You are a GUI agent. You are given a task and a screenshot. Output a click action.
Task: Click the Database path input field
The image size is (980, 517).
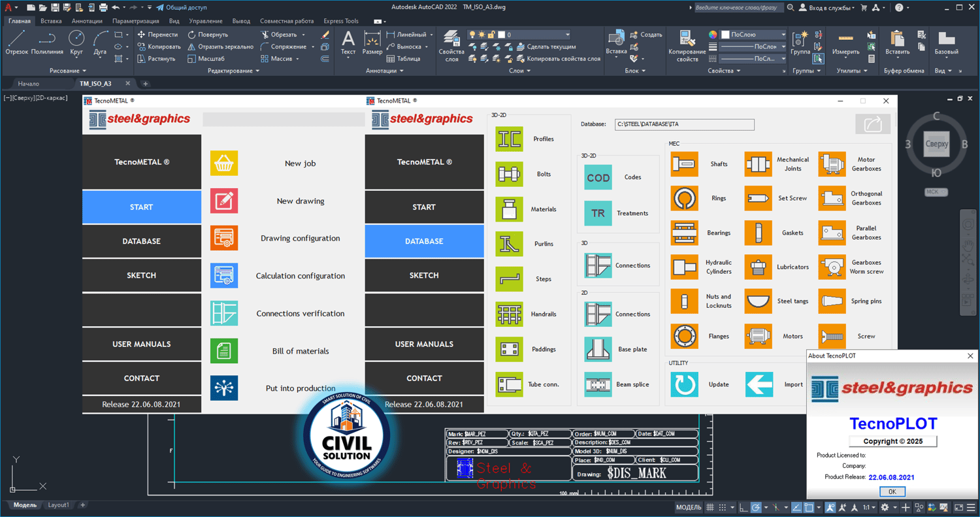685,124
